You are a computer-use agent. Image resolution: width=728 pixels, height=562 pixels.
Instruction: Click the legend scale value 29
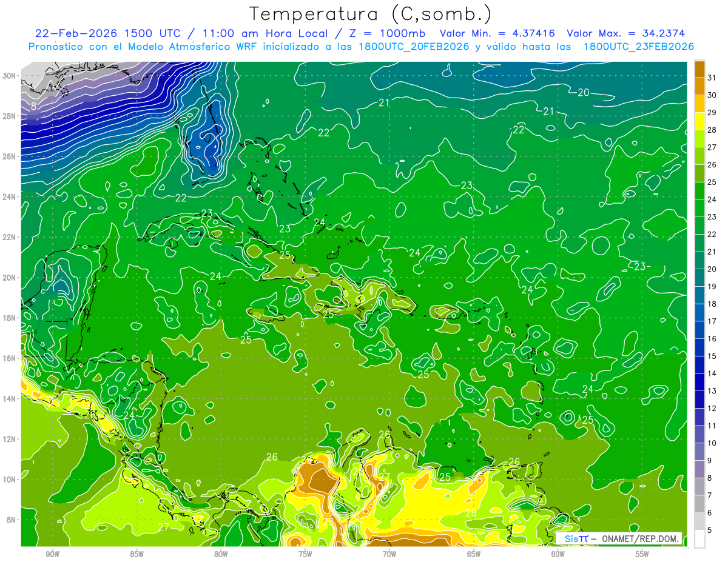pyautogui.click(x=712, y=112)
